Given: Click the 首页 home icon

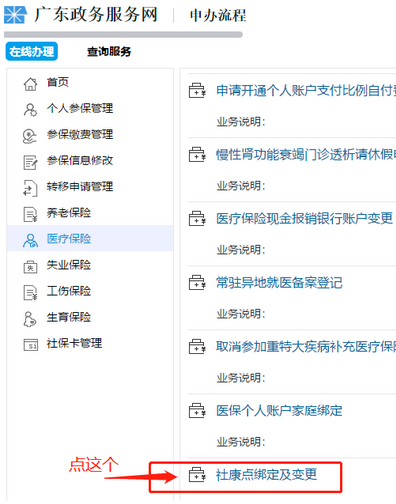Looking at the screenshot, I should [x=30, y=84].
